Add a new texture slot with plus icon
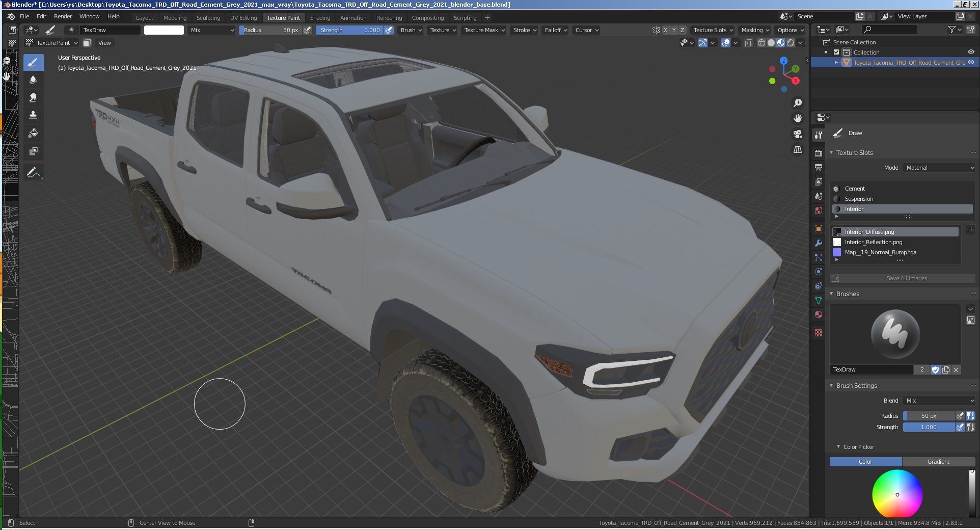This screenshot has height=530, width=980. pyautogui.click(x=971, y=230)
